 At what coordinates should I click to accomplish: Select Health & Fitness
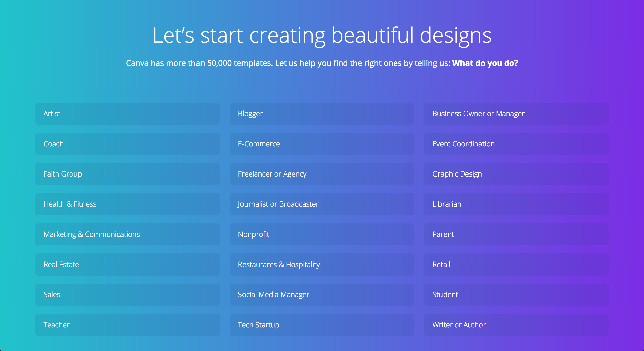[x=127, y=204]
